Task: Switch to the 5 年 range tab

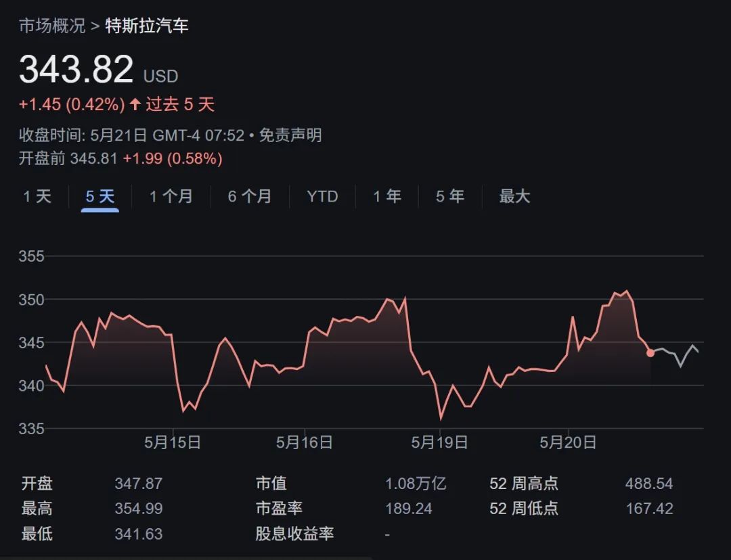Action: click(450, 197)
